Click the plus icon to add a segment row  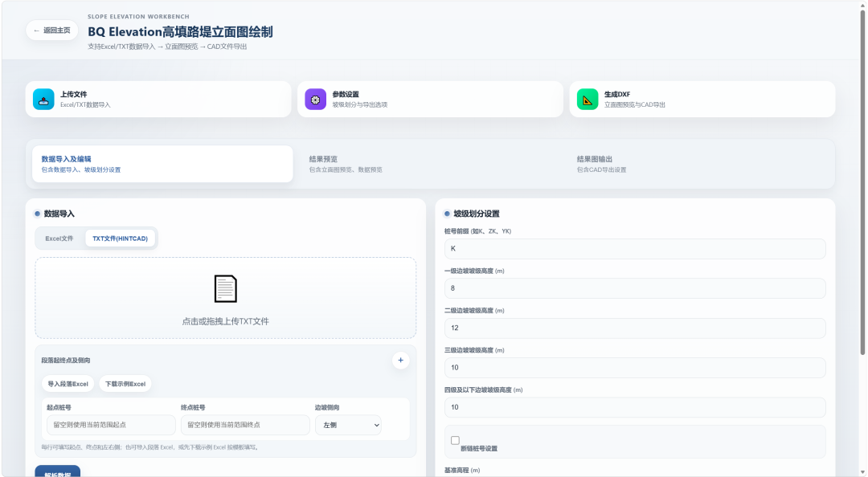tap(401, 361)
